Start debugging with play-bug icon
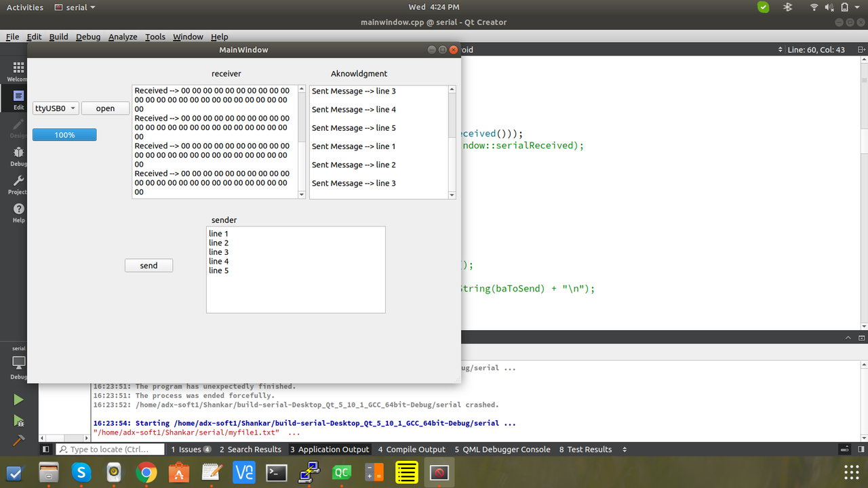Viewport: 868px width, 488px height. [x=18, y=421]
